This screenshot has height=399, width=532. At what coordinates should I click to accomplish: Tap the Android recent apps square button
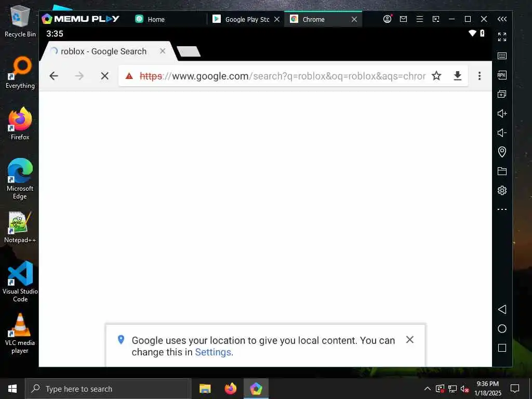(502, 348)
